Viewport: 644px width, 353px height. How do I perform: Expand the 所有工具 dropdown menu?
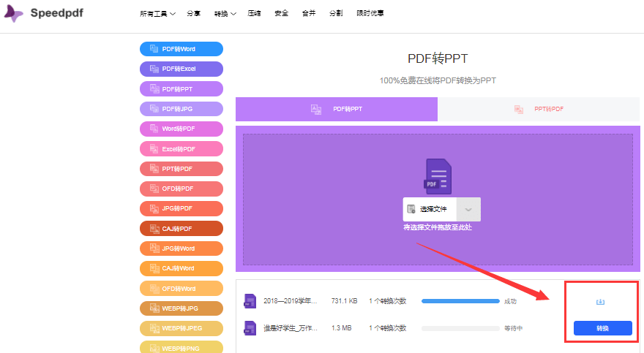[x=157, y=13]
